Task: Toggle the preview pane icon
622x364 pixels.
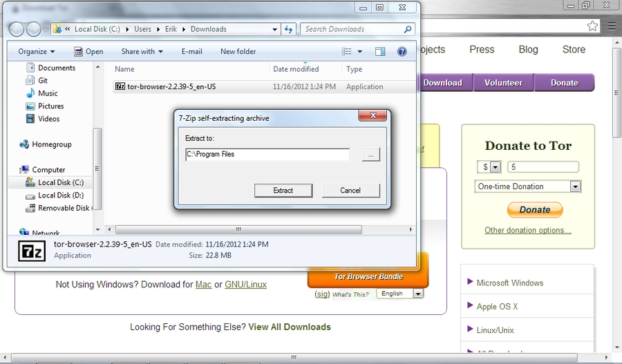Action: [380, 52]
